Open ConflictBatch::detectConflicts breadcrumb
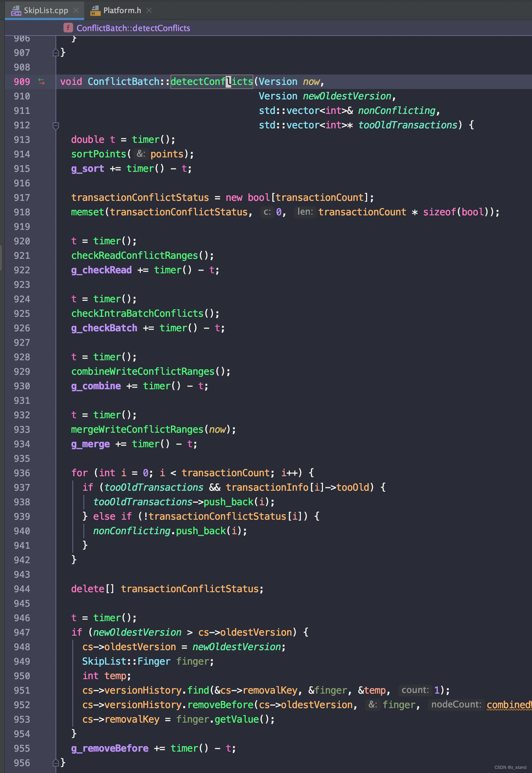Image resolution: width=532 pixels, height=773 pixels. (133, 28)
